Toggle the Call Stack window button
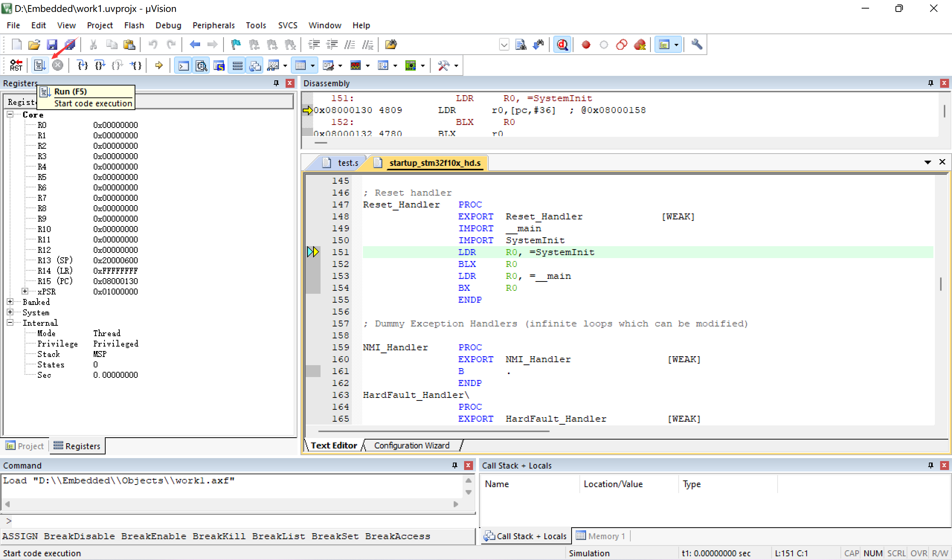This screenshot has height=560, width=952. 255,65
